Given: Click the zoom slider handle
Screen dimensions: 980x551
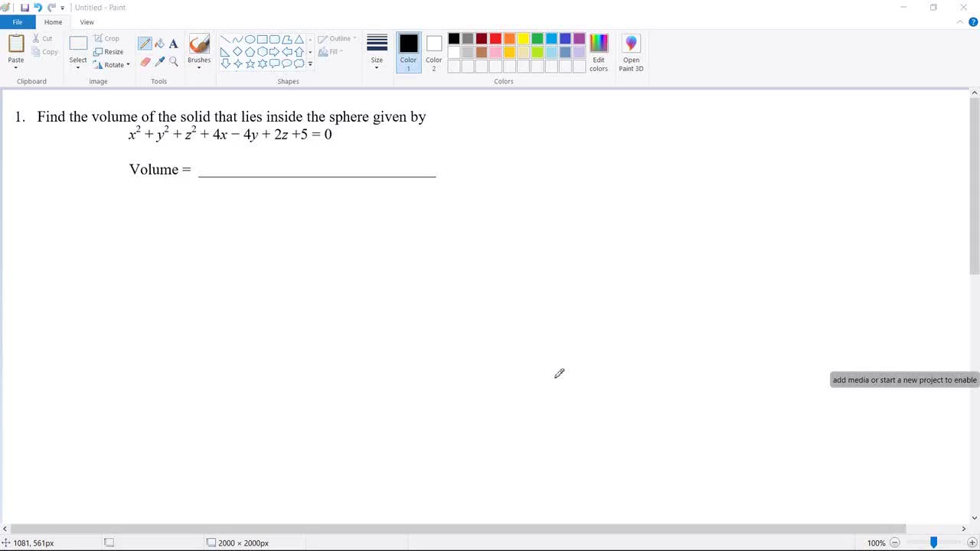Looking at the screenshot, I should [x=933, y=543].
